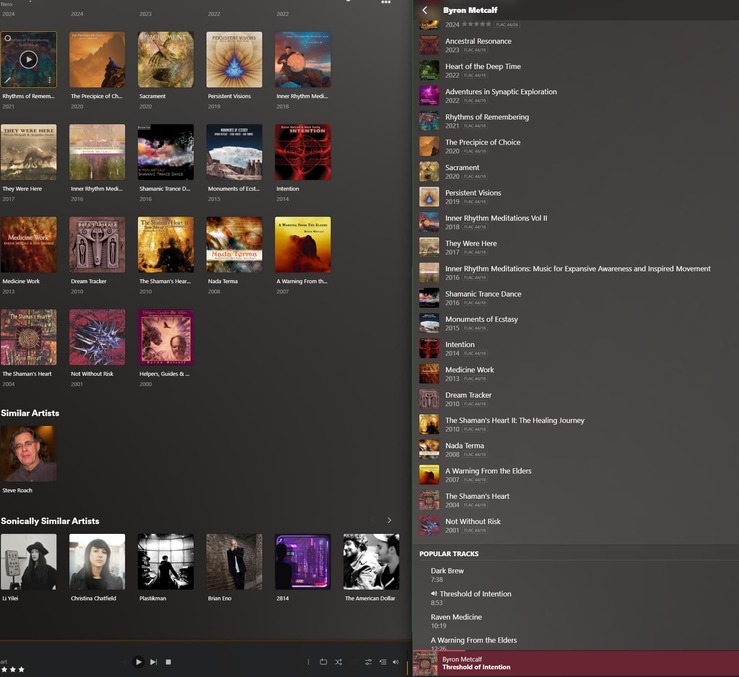Image resolution: width=739 pixels, height=677 pixels.
Task: Select Persistent Visions row in right list
Action: [x=576, y=197]
